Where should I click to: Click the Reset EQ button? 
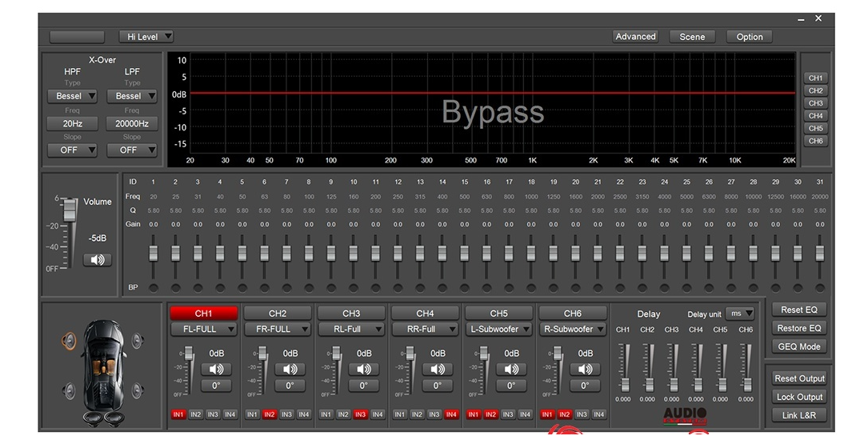tap(799, 310)
